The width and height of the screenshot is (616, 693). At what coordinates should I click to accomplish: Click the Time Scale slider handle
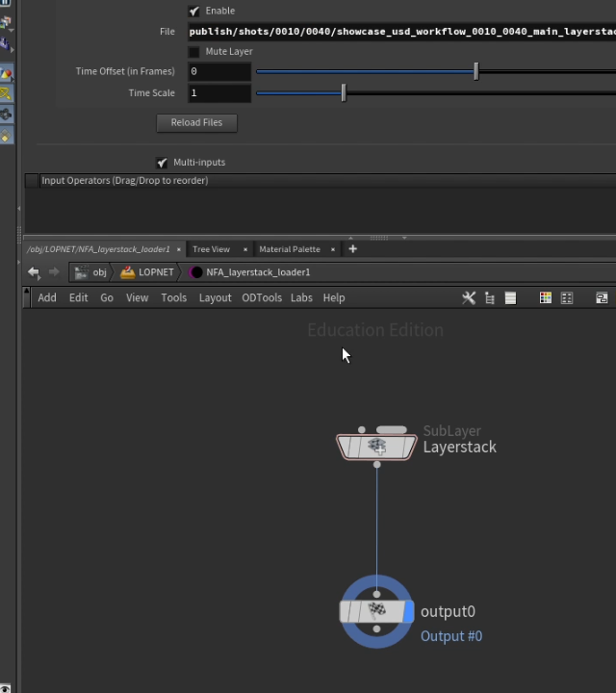point(344,93)
